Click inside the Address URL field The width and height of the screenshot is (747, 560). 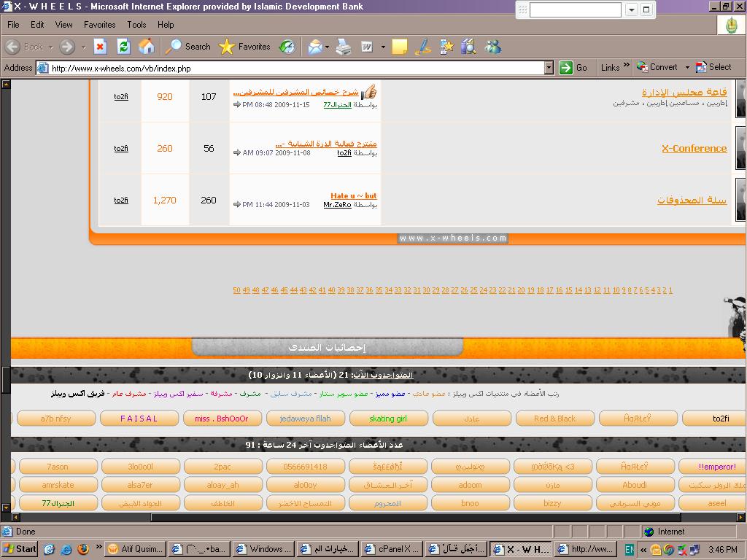pyautogui.click(x=292, y=68)
